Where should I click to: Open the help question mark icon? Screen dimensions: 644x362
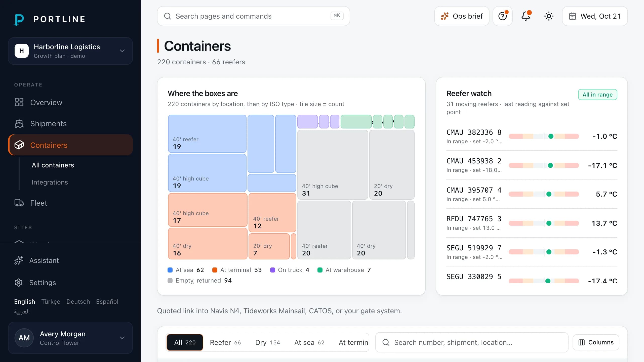(503, 16)
